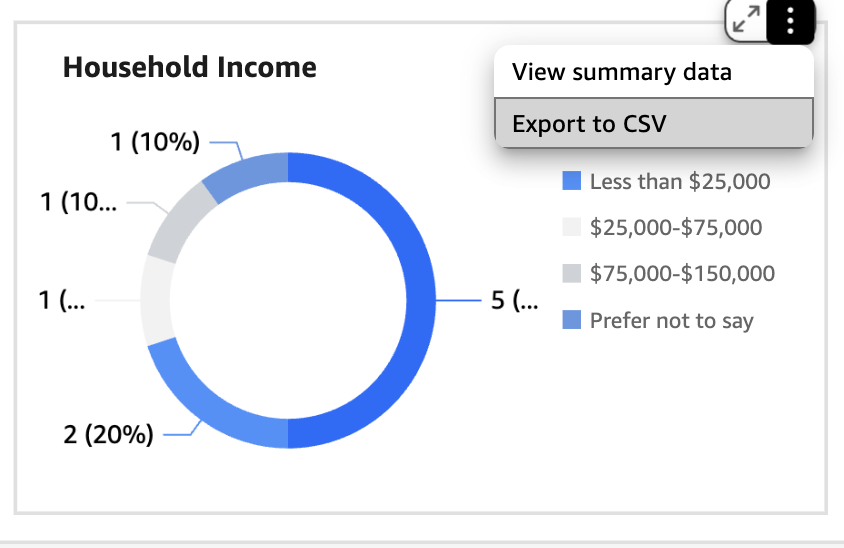Click the $25,000-$75,000 light gray swatch
This screenshot has width=844, height=548.
coord(572,227)
